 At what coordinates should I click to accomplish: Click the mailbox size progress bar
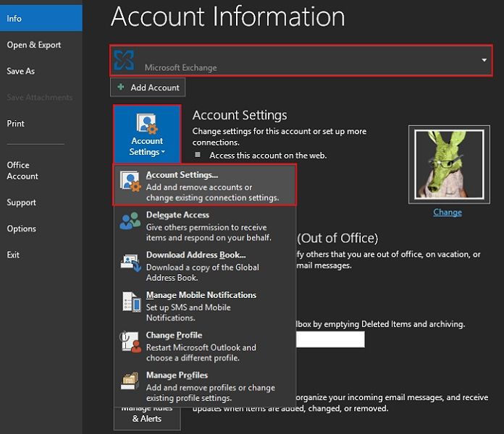pyautogui.click(x=330, y=339)
